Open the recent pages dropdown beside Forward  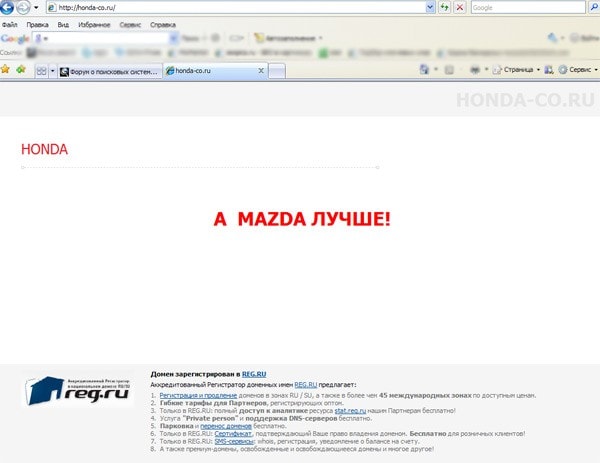click(x=36, y=7)
